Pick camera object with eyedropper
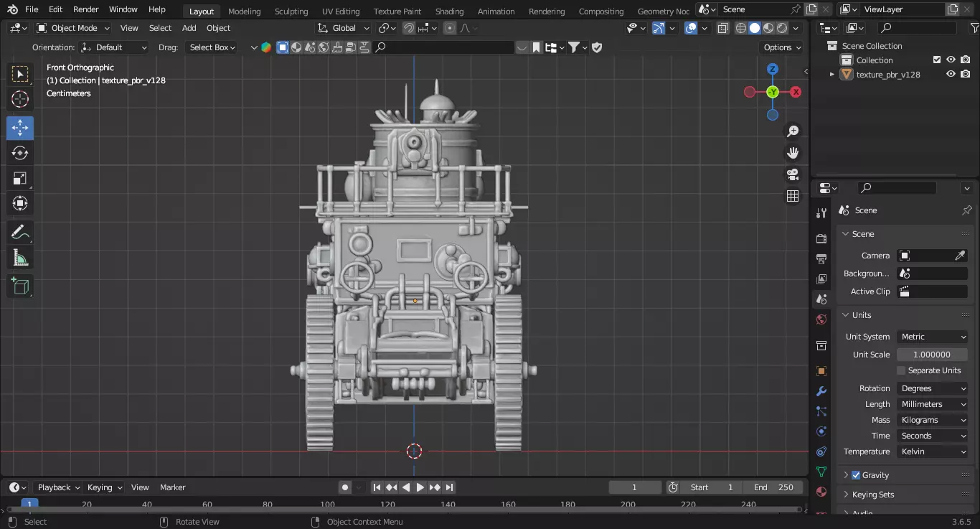Screen dimensions: 980x529 (960, 256)
